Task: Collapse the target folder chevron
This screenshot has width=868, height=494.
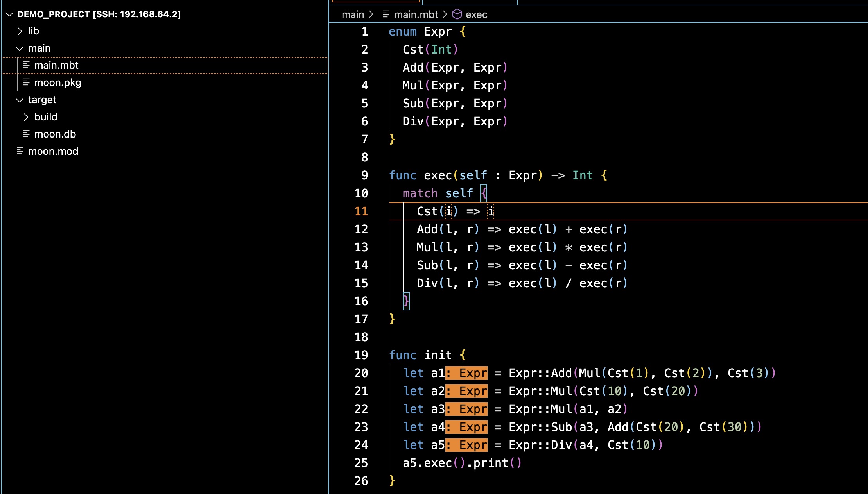Action: pyautogui.click(x=19, y=100)
